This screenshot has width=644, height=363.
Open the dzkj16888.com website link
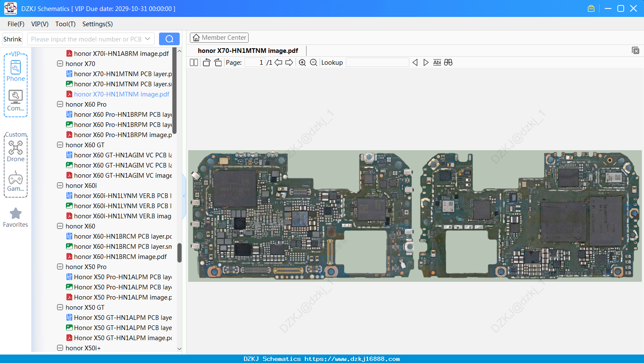coord(352,359)
